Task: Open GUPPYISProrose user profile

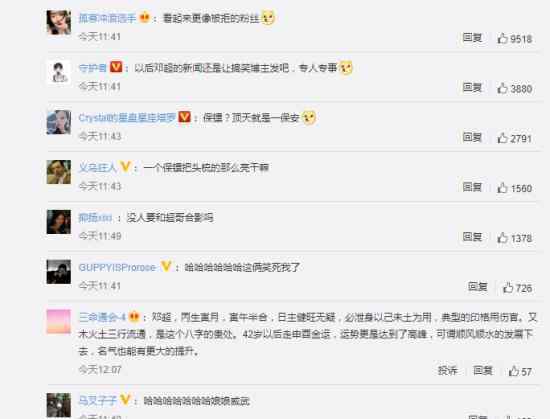Action: pos(117,267)
